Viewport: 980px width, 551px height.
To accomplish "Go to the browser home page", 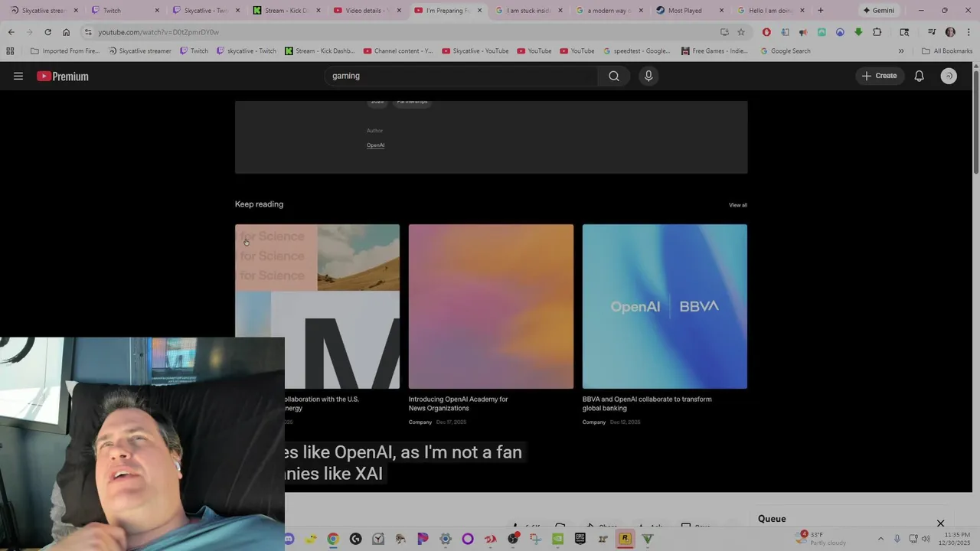I will tap(67, 32).
